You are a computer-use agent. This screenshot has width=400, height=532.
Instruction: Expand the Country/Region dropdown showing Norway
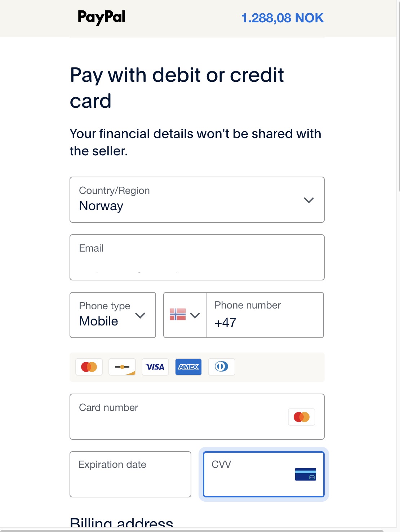click(197, 200)
